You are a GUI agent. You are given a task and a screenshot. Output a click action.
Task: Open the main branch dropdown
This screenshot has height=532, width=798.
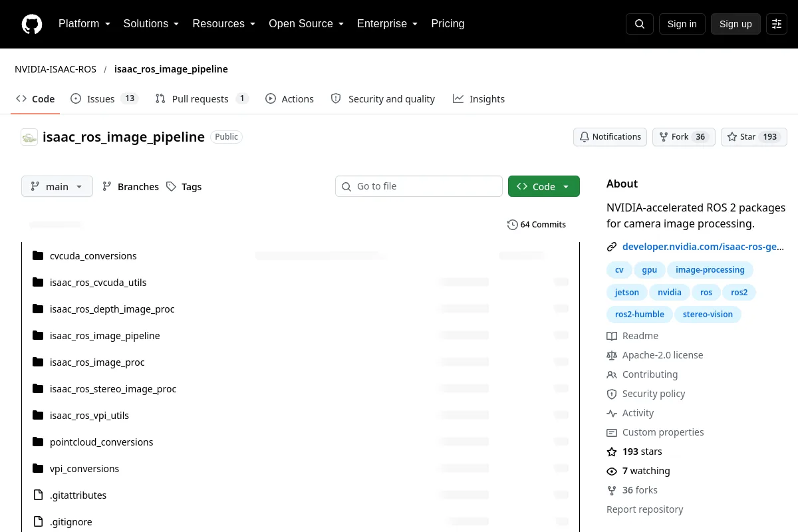pos(57,187)
